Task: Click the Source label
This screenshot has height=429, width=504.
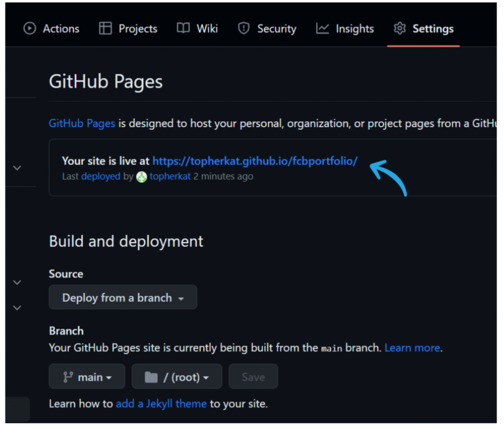Action: pyautogui.click(x=66, y=274)
